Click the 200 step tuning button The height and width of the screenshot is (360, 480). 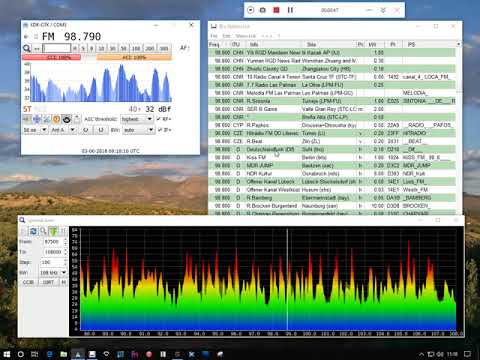150,49
